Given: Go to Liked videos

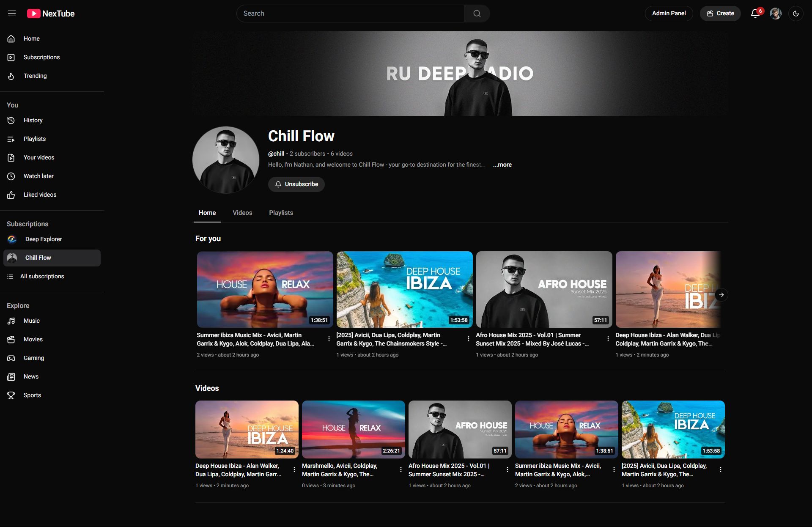Looking at the screenshot, I should (x=40, y=195).
